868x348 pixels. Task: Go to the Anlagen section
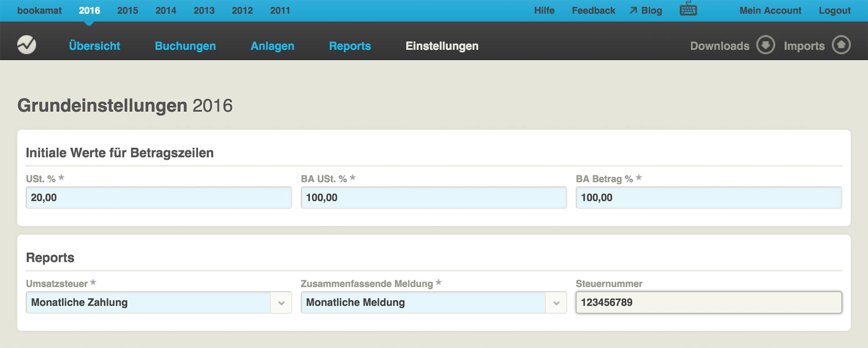(x=272, y=46)
